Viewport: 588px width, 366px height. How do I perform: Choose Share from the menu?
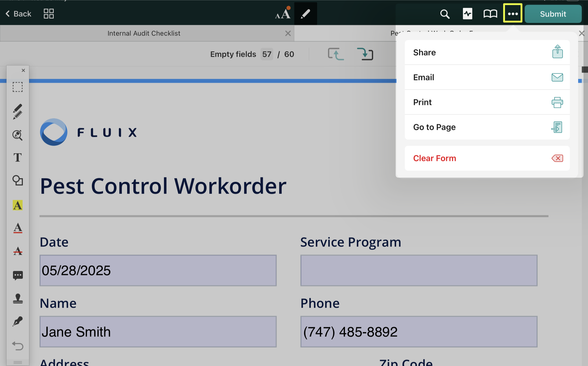click(487, 53)
